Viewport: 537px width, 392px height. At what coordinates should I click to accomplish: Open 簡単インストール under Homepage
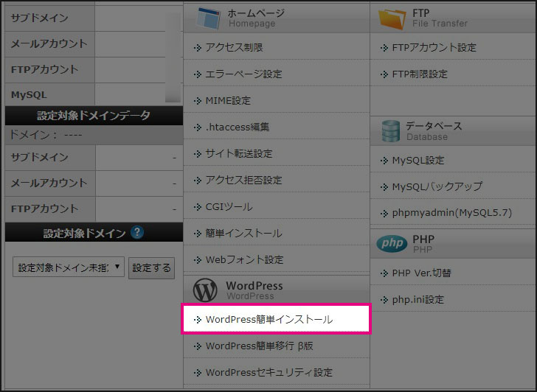(x=244, y=234)
